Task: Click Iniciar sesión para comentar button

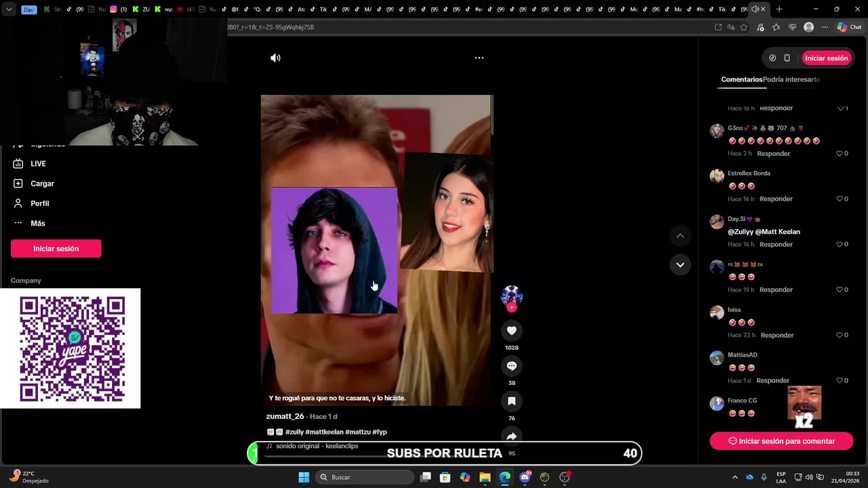Action: point(781,441)
